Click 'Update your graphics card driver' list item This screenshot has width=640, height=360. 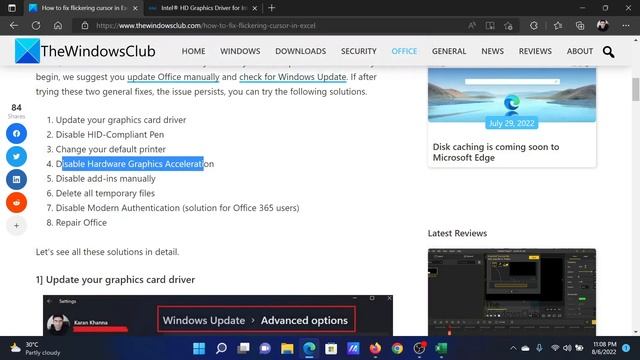click(121, 120)
